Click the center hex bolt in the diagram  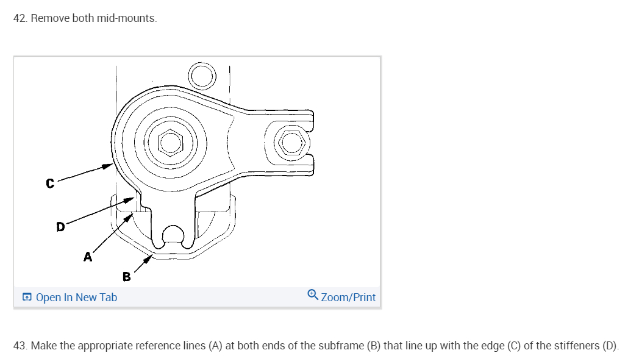click(x=171, y=143)
